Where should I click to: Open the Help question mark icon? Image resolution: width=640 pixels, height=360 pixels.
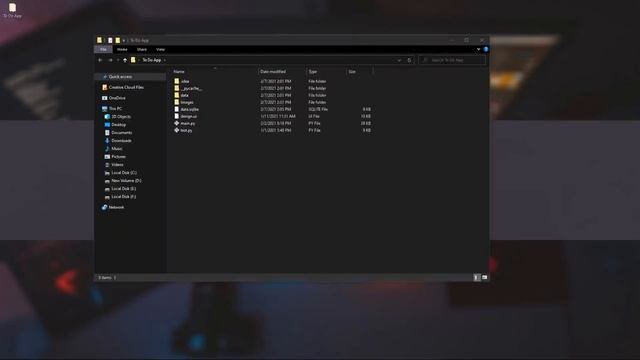tap(486, 49)
